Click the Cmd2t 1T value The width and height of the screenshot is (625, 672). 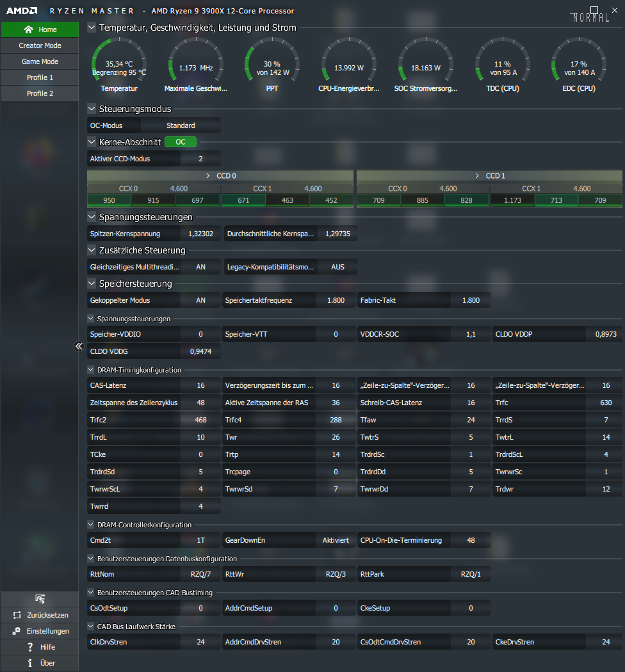point(200,540)
